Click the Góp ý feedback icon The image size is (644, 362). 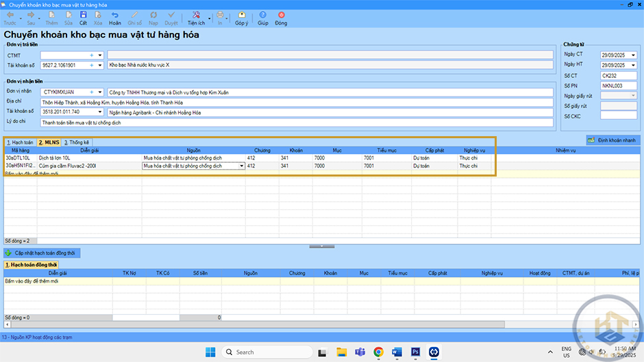[x=241, y=15]
